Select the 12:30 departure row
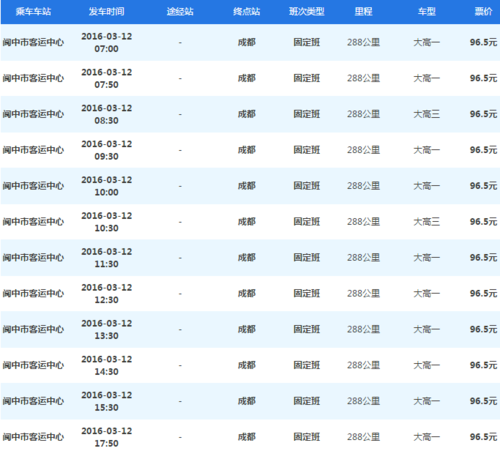500x451 pixels. click(x=250, y=293)
